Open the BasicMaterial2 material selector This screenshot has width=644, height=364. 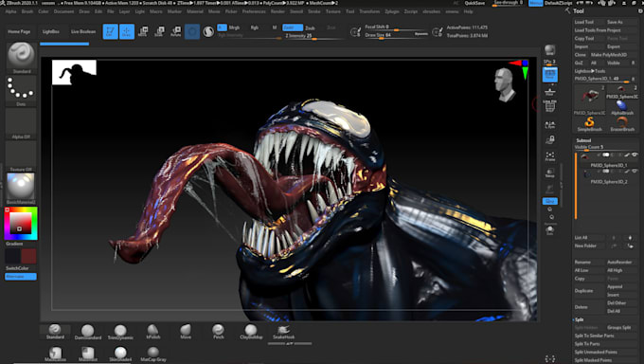(21, 188)
